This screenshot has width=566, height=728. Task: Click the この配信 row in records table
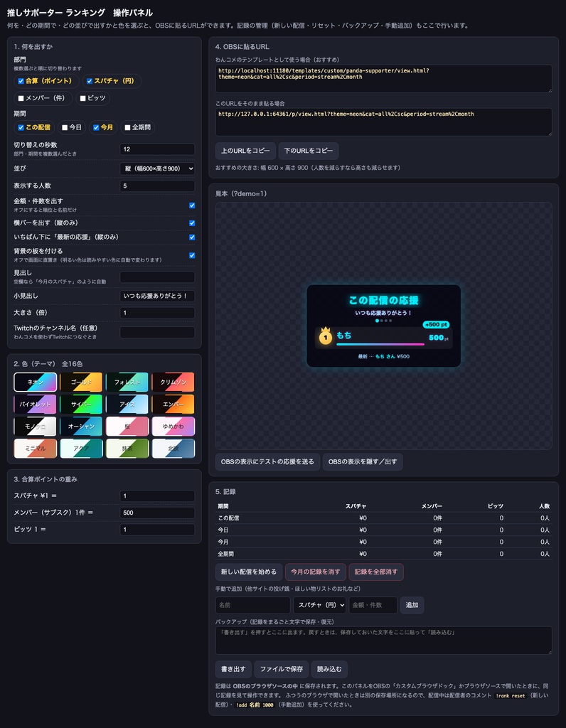(x=383, y=518)
